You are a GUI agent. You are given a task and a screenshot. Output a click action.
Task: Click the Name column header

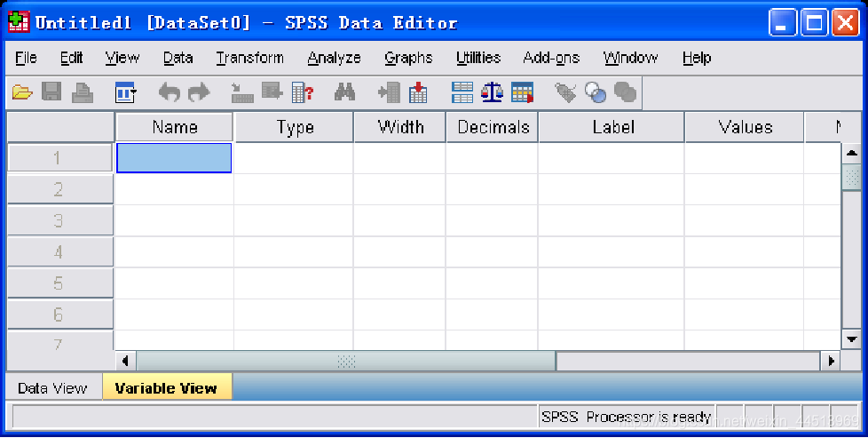click(174, 127)
